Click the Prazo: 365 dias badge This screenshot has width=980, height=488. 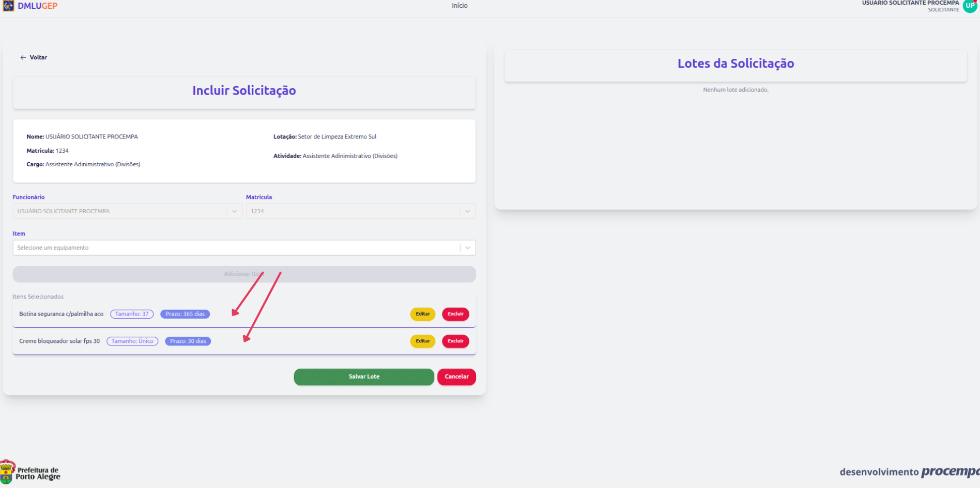(185, 314)
